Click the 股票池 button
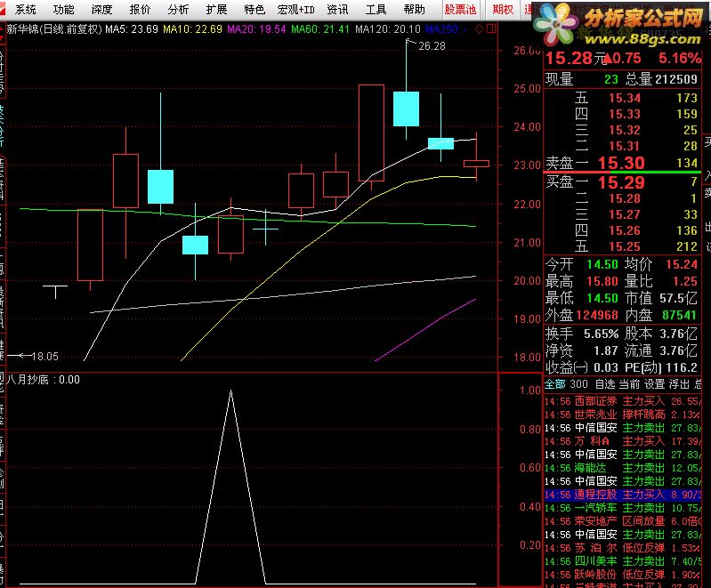 pyautogui.click(x=460, y=9)
